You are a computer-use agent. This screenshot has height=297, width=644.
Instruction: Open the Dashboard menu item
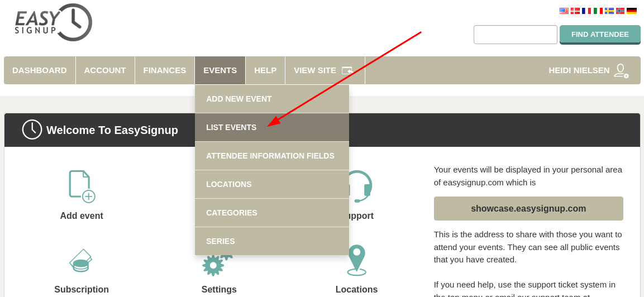[40, 70]
